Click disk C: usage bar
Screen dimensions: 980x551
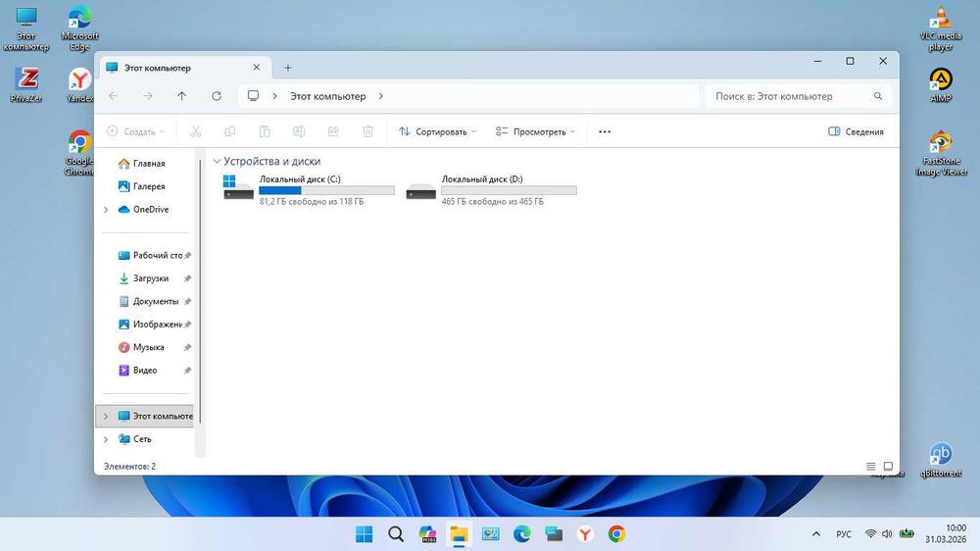[x=327, y=190]
